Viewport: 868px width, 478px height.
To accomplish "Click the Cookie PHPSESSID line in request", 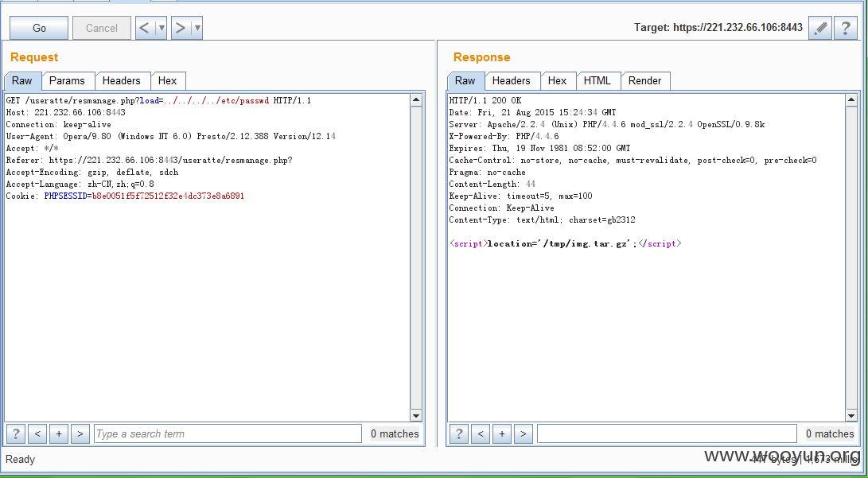I will 125,196.
